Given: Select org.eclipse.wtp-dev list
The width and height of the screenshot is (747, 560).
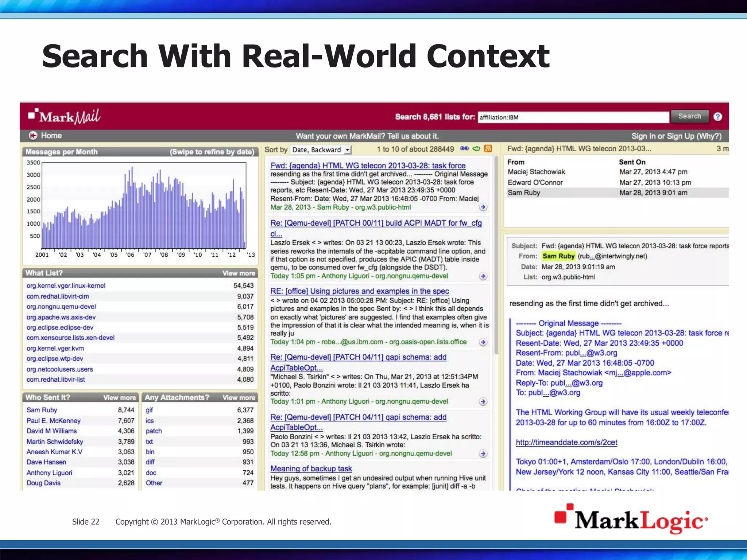Looking at the screenshot, I should pyautogui.click(x=55, y=358).
